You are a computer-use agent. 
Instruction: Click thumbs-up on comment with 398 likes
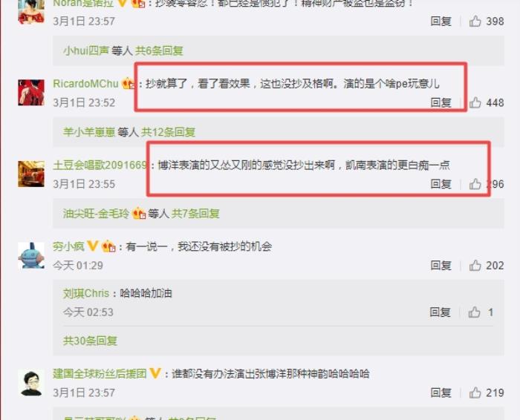475,22
